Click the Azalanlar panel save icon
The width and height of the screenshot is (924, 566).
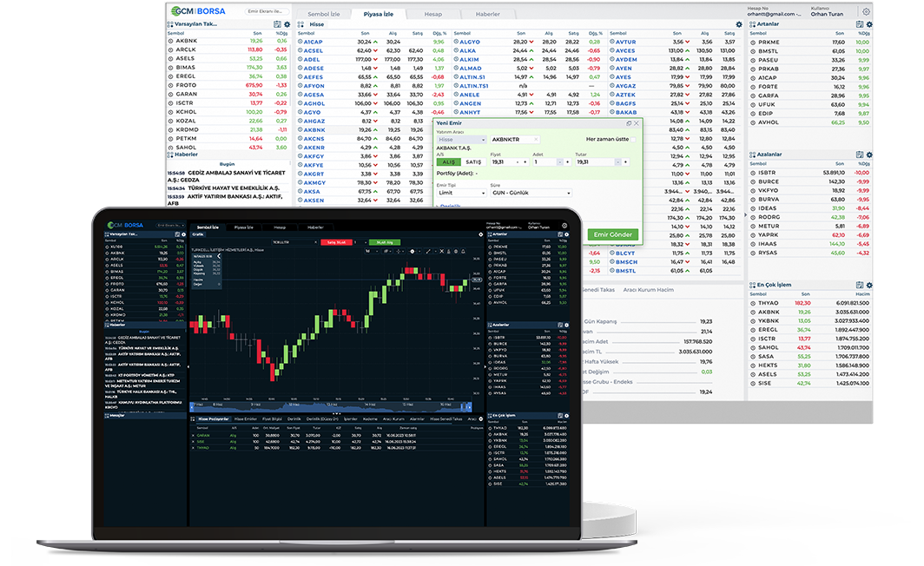click(860, 155)
